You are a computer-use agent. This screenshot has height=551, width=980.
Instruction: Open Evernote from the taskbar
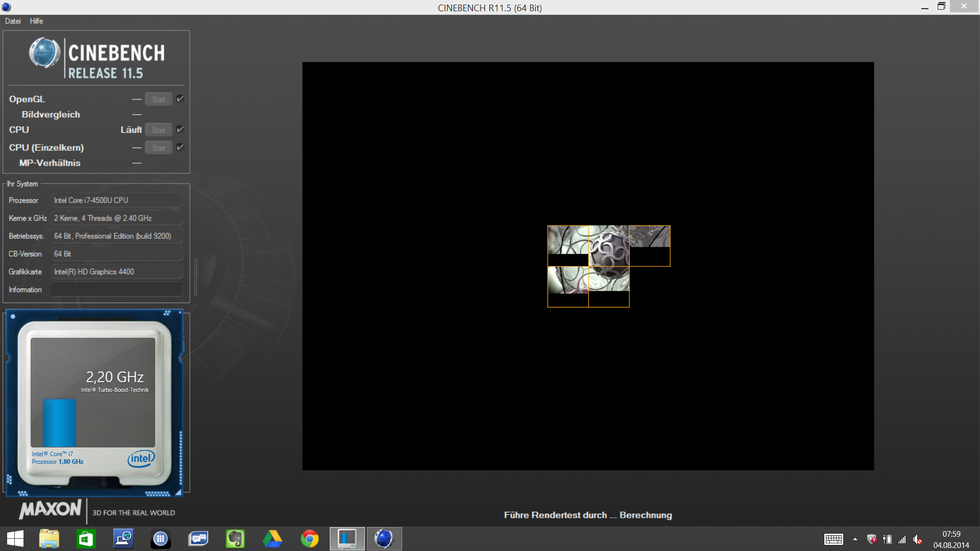(235, 539)
